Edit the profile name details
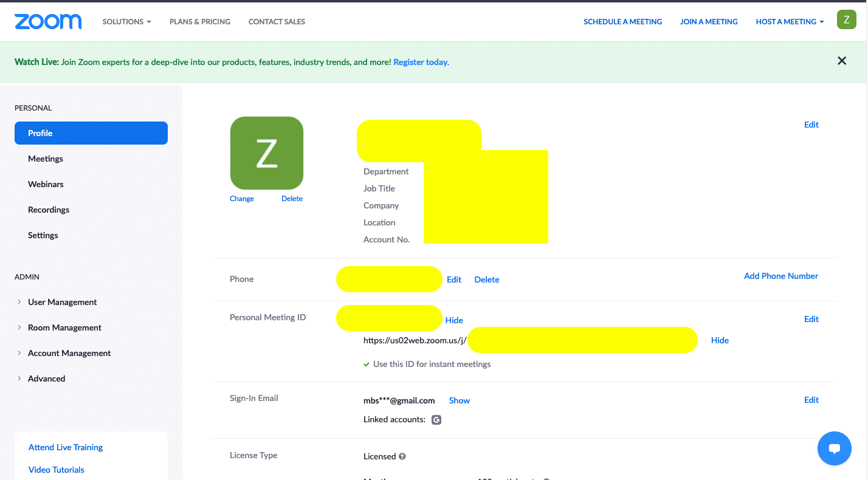 pyautogui.click(x=811, y=125)
